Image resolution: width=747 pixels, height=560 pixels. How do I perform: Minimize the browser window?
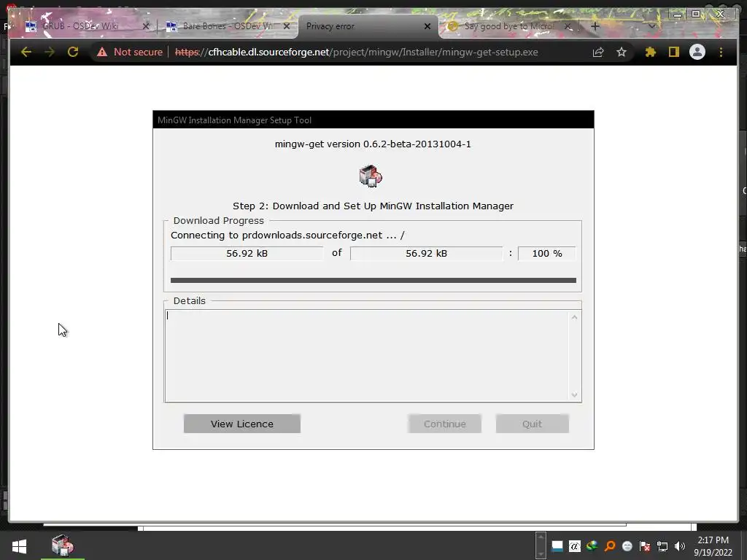point(678,15)
